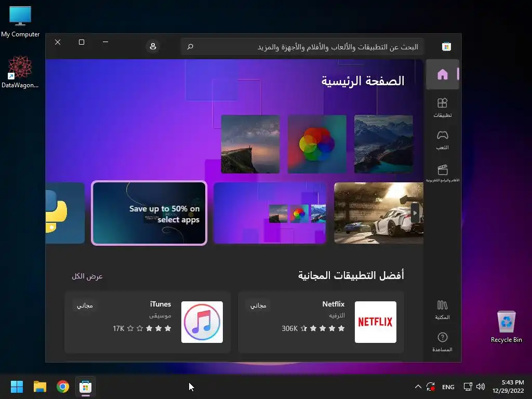This screenshot has height=399, width=532.
Task: Select the Recycle Bin desktop icon
Action: tap(506, 327)
